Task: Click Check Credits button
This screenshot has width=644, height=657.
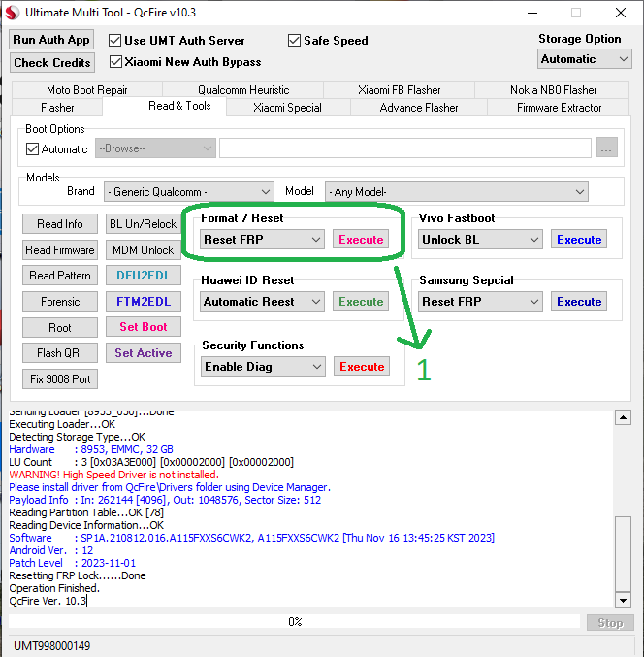Action: click(52, 62)
